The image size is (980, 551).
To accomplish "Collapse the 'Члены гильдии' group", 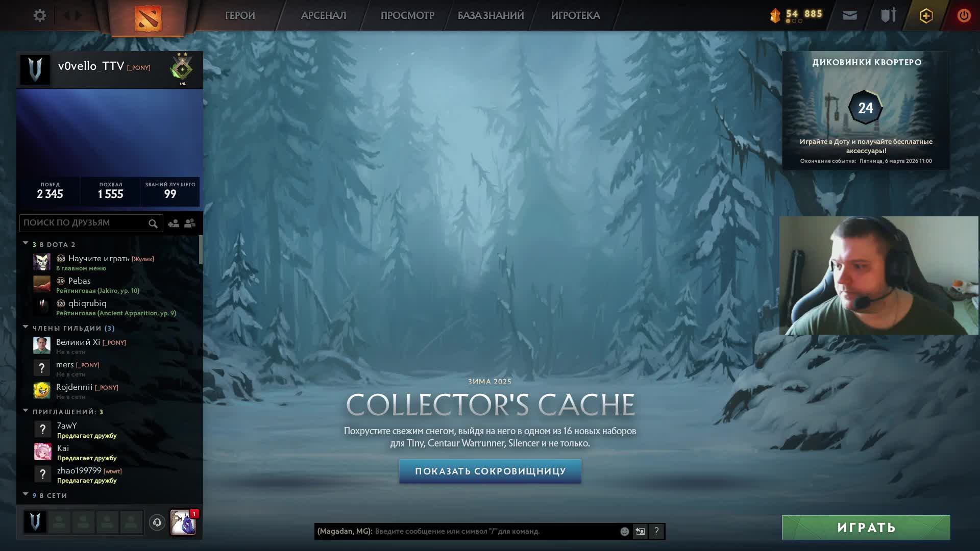I will pyautogui.click(x=26, y=328).
